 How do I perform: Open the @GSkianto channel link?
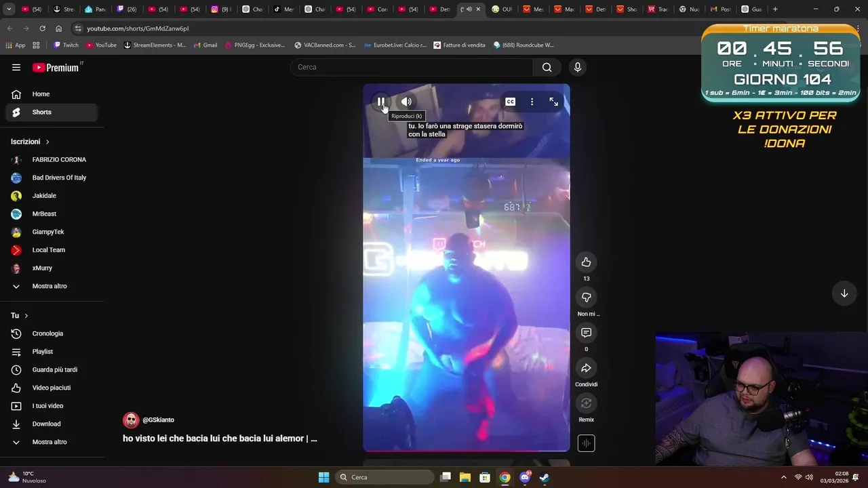coord(158,420)
